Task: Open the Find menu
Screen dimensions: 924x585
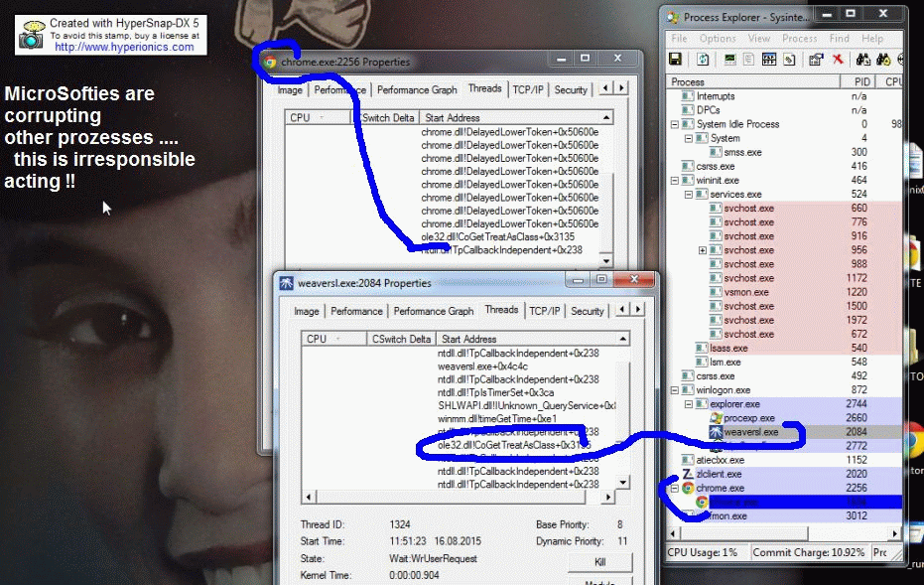Action: click(x=840, y=39)
